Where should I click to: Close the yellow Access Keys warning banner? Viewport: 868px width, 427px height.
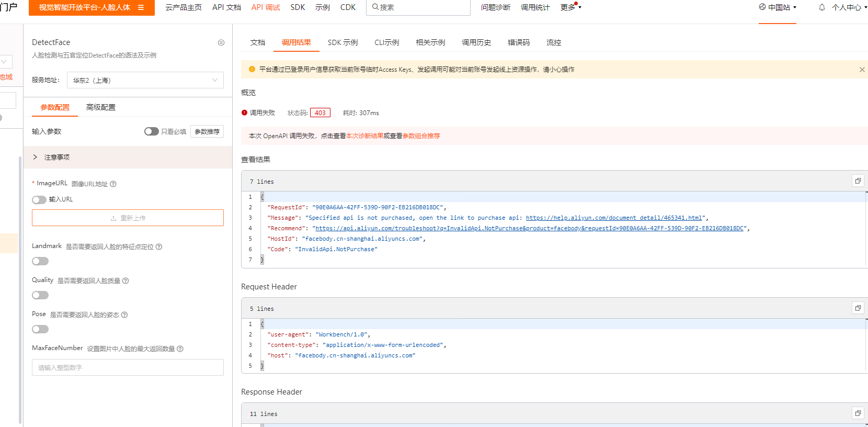coord(862,70)
